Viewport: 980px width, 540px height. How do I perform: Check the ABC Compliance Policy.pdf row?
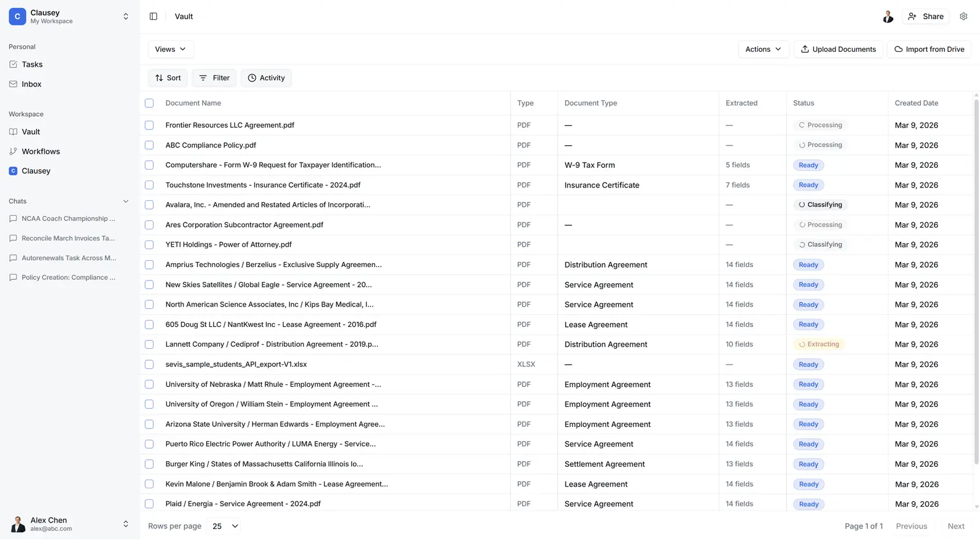[x=149, y=145]
